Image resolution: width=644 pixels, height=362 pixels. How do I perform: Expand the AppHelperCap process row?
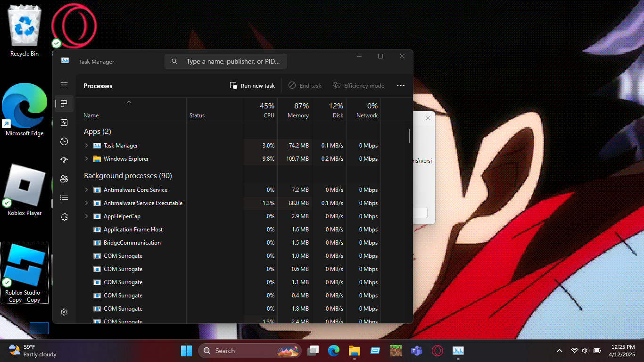click(86, 216)
